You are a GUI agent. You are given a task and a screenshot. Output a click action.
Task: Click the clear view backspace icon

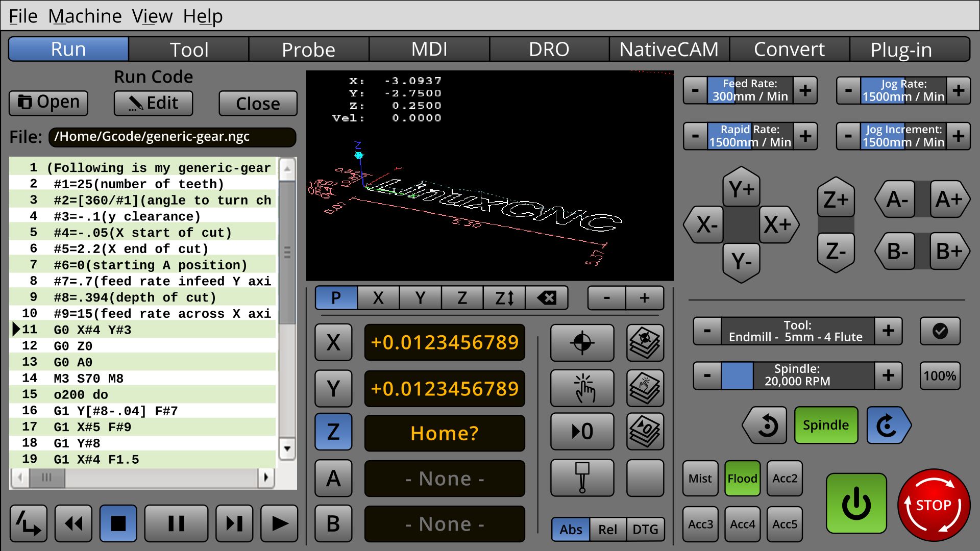pyautogui.click(x=547, y=298)
